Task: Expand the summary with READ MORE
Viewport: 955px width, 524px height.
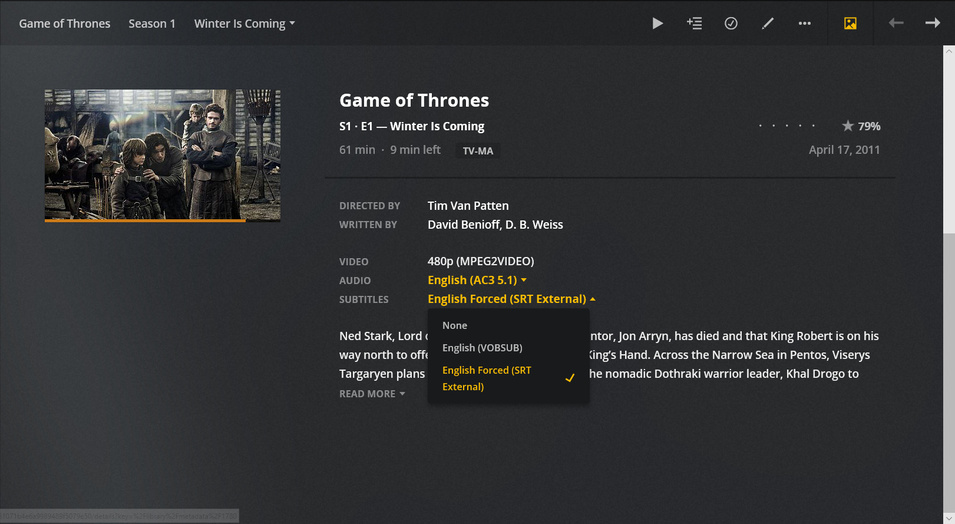Action: pyautogui.click(x=372, y=394)
